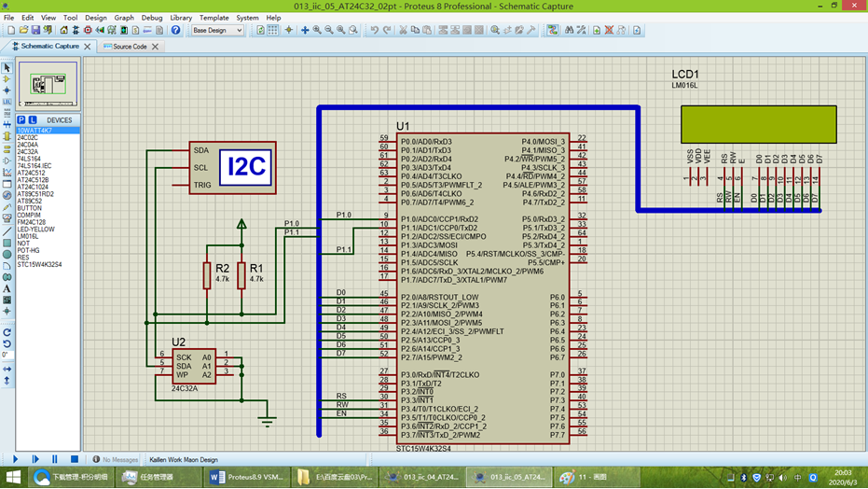
Task: Click the Zoom In magnifier icon
Action: coord(317,31)
